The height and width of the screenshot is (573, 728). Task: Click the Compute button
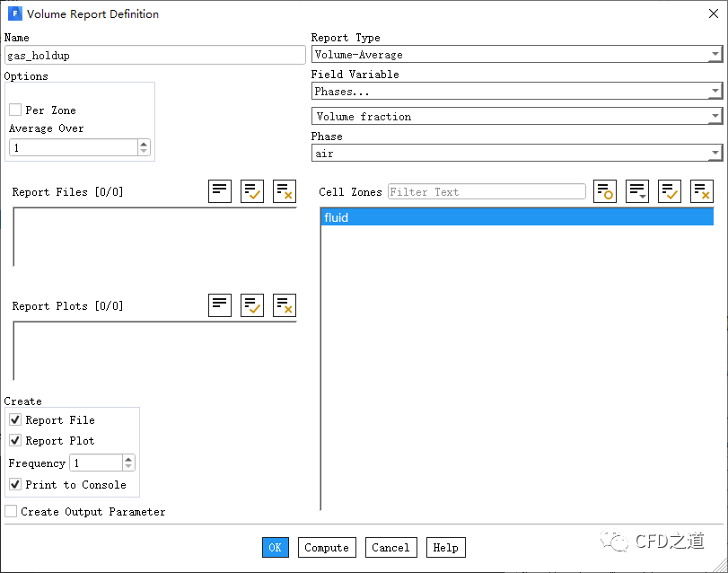(327, 548)
